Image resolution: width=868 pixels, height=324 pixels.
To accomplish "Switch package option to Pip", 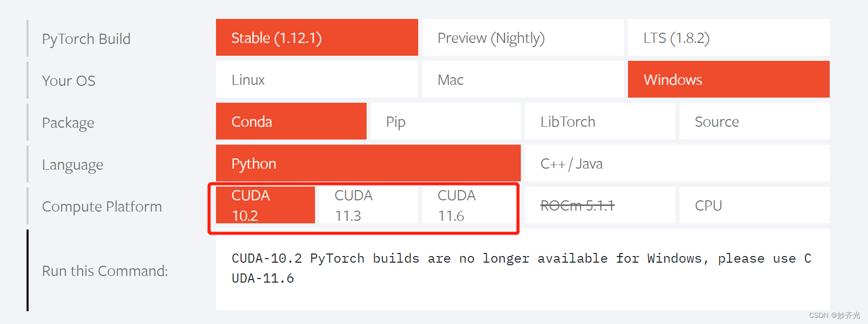I will [x=444, y=121].
